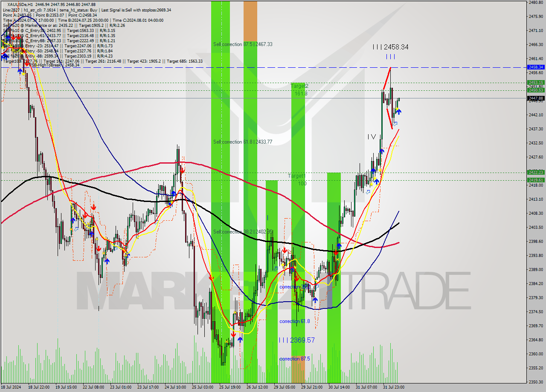Click the 'Sell correction 38.2 | 2402.95' label
The width and height of the screenshot is (546, 392).
(x=243, y=232)
